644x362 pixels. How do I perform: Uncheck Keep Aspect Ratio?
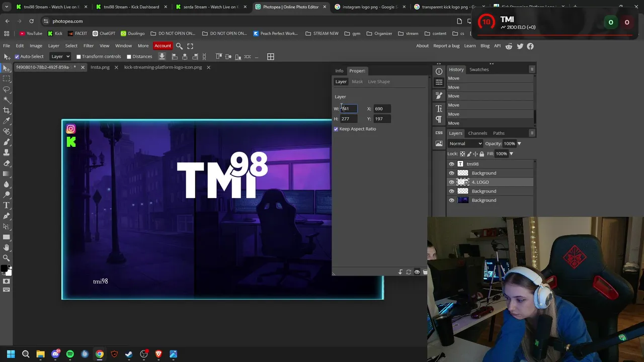click(336, 129)
